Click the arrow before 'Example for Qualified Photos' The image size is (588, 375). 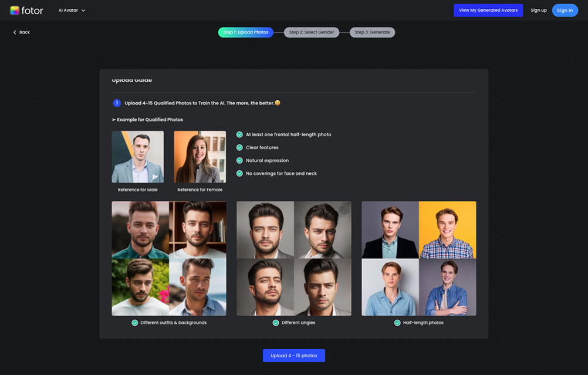pyautogui.click(x=114, y=120)
